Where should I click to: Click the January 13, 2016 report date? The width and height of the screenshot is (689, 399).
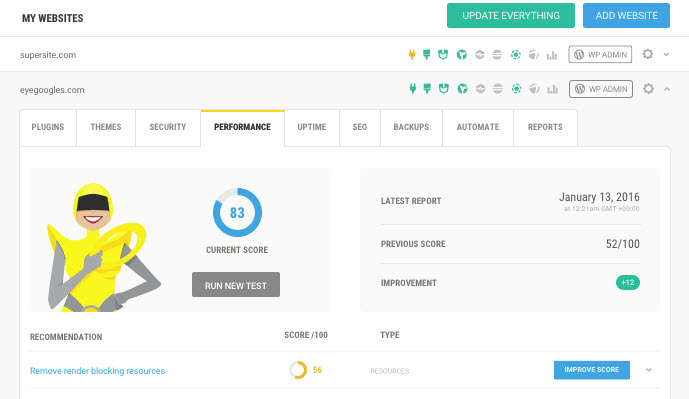point(599,197)
